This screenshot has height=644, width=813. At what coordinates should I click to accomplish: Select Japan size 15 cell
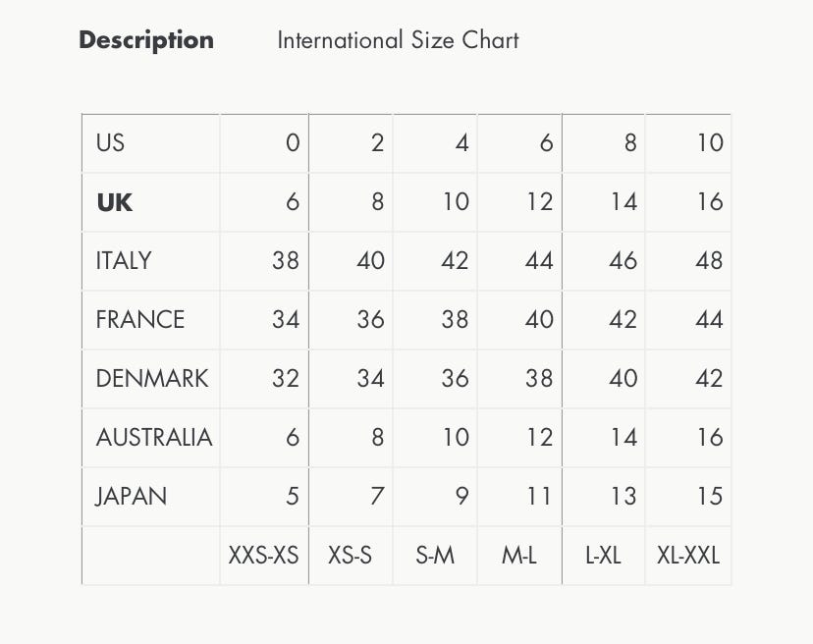point(709,497)
